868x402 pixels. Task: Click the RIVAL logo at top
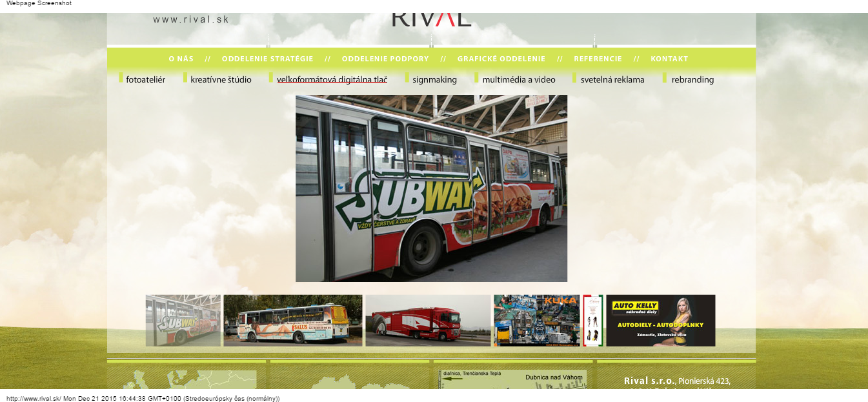[x=432, y=19]
